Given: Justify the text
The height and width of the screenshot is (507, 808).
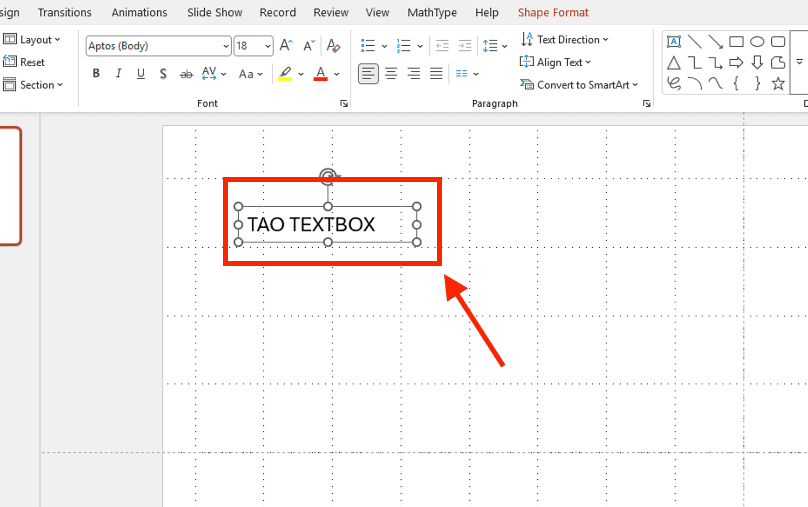Looking at the screenshot, I should click(436, 74).
